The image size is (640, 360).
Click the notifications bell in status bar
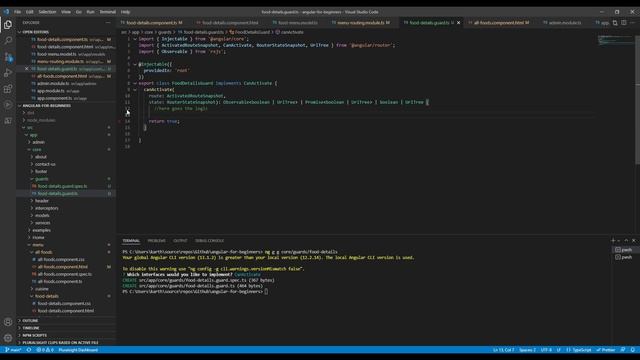(x=633, y=350)
